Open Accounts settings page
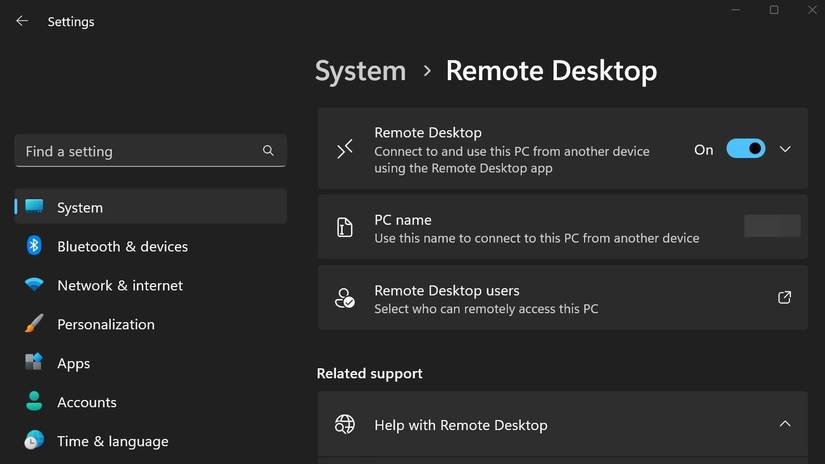The image size is (825, 464). point(87,402)
